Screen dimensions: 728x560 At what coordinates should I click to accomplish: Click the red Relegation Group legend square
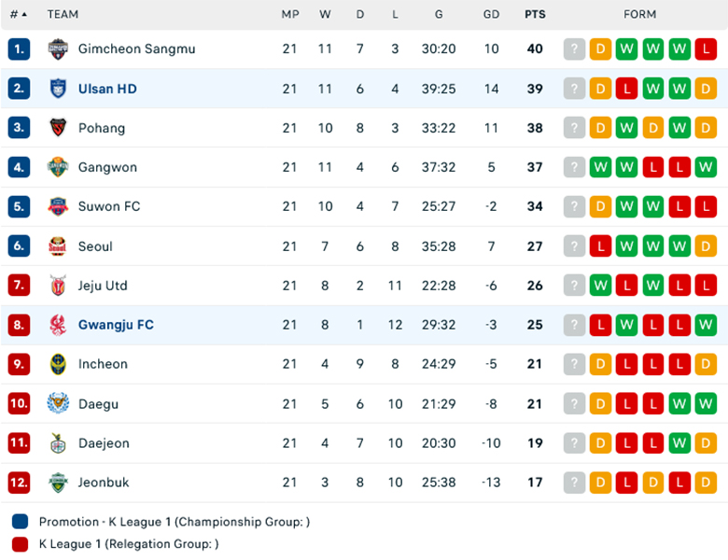21,543
